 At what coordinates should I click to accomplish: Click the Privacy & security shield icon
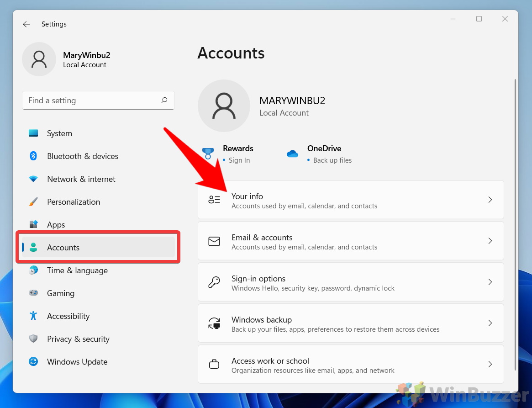[x=33, y=339]
